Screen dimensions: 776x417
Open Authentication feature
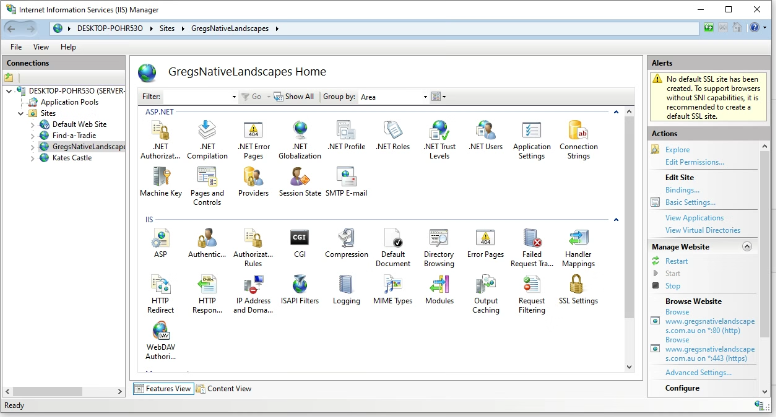coord(207,243)
